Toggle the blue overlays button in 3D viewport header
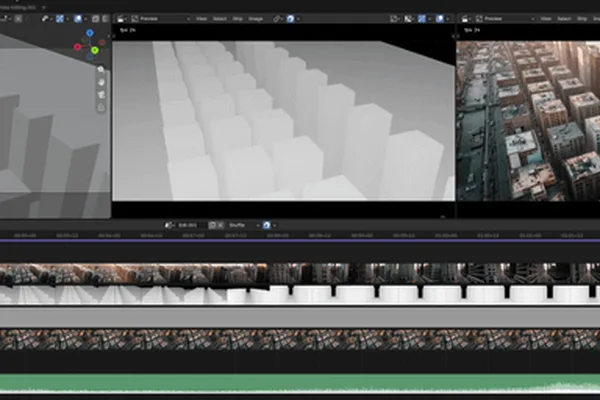The height and width of the screenshot is (400, 600). [78, 18]
